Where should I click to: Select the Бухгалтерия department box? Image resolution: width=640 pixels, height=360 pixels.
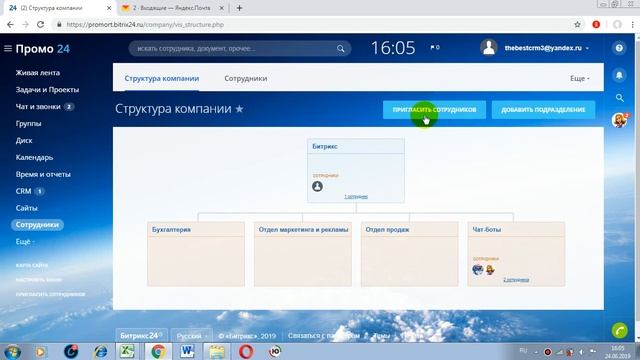tap(196, 254)
